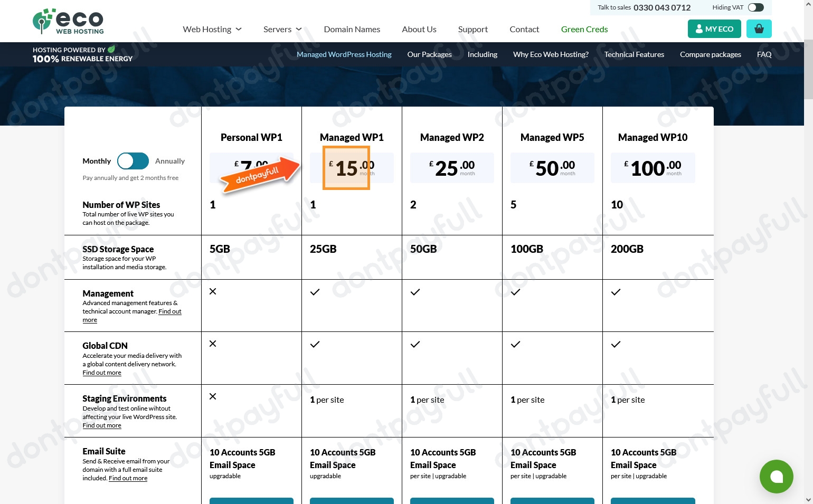Click the £25.00 month price
This screenshot has height=504, width=813.
(452, 168)
